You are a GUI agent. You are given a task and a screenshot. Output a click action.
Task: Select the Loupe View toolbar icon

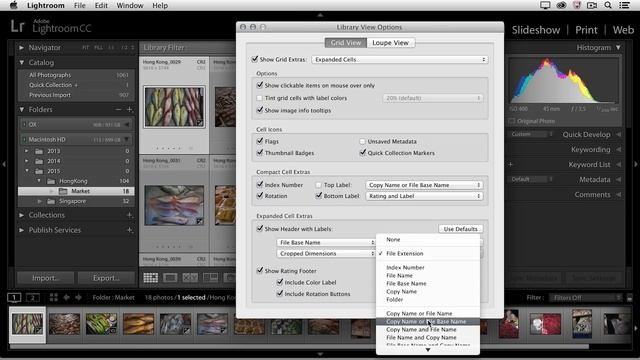(170, 278)
